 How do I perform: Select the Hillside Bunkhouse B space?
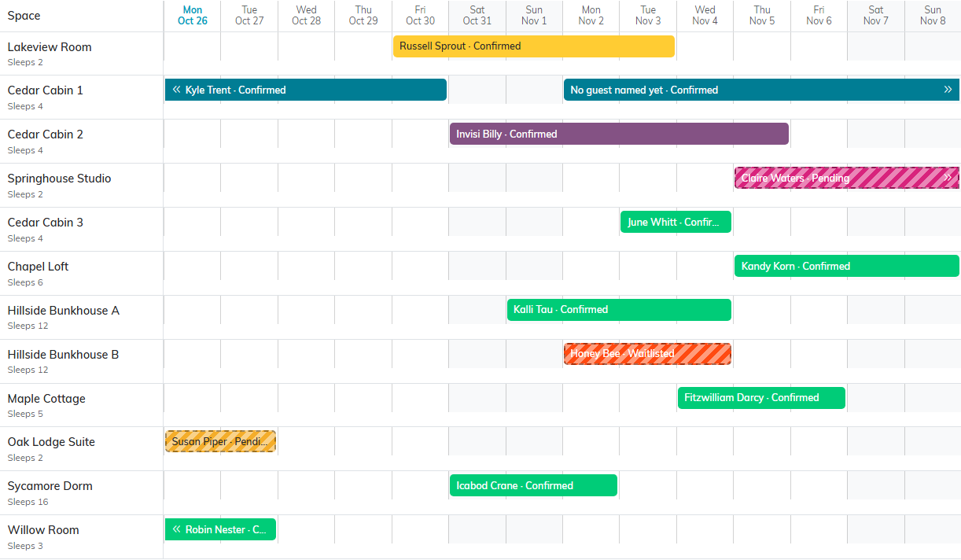pyautogui.click(x=64, y=355)
